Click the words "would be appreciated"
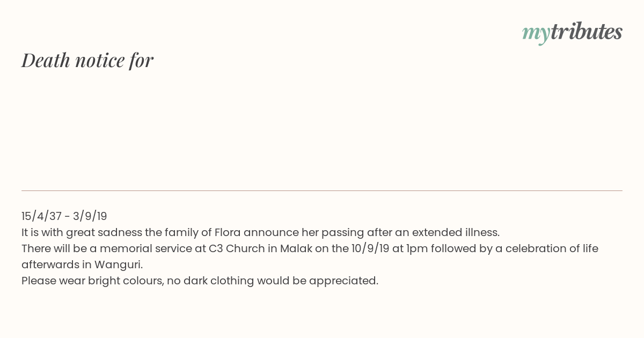The image size is (644, 338). (x=318, y=281)
